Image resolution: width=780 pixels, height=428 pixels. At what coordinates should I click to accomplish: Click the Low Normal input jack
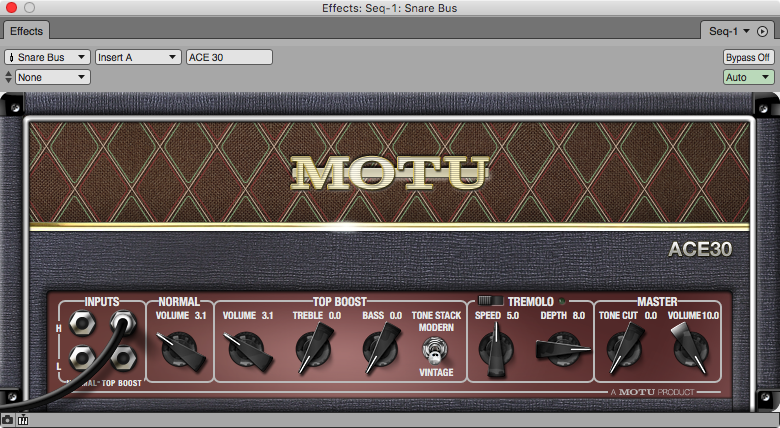82,358
